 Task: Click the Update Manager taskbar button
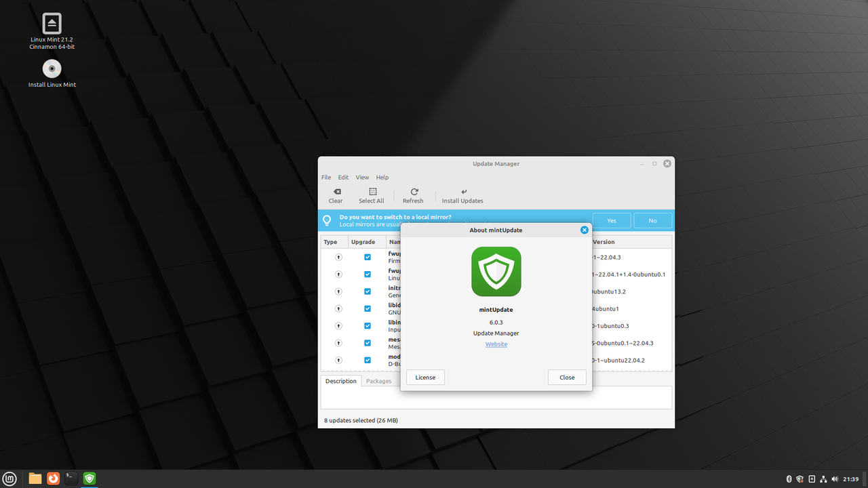coord(89,479)
